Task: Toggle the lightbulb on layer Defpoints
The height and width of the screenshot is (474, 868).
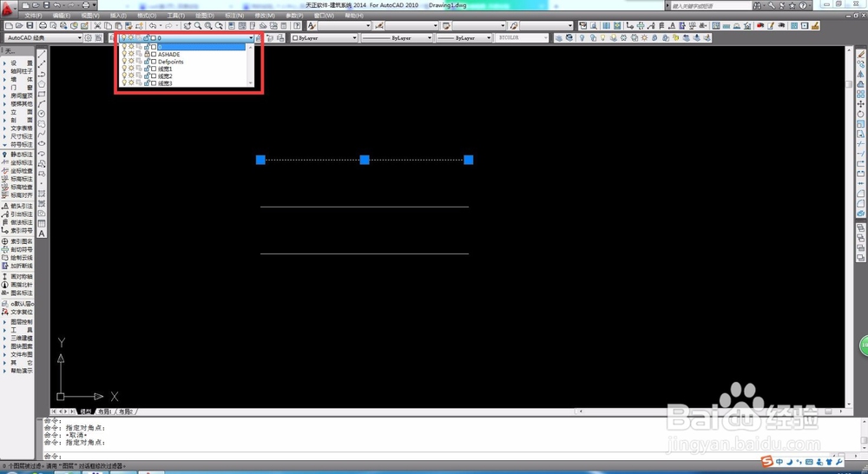Action: tap(124, 62)
